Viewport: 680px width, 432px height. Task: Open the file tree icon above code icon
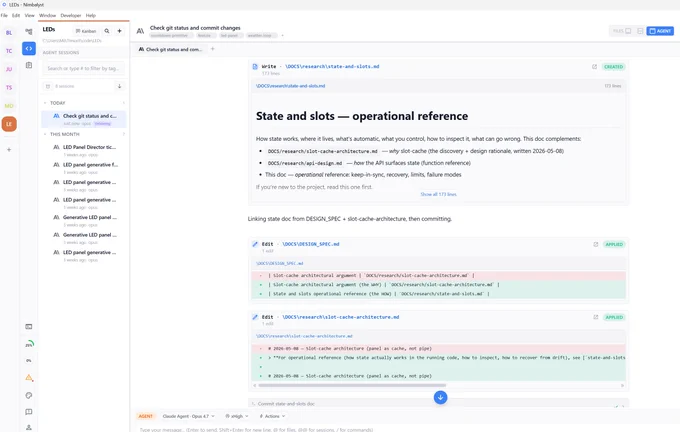click(29, 31)
